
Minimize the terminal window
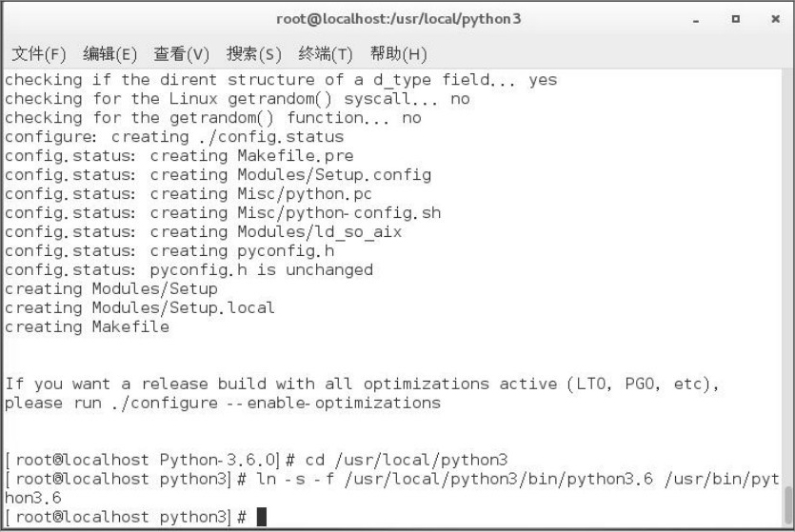(x=696, y=20)
